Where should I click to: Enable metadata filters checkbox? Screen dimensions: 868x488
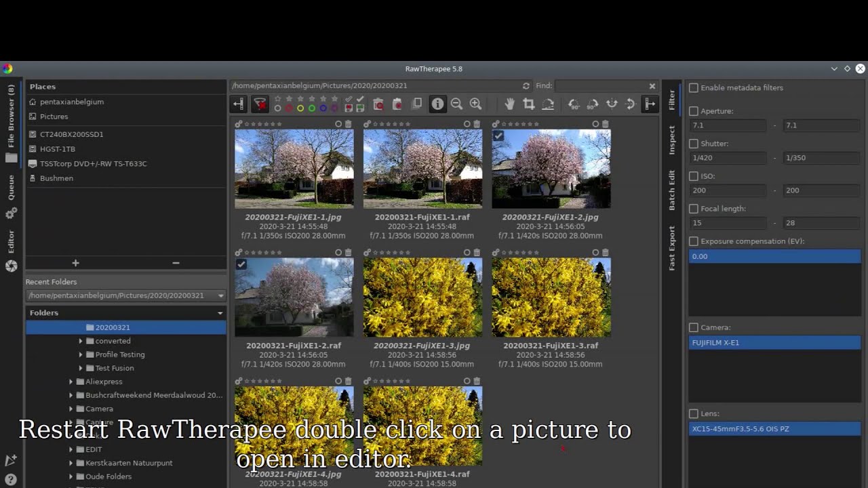click(694, 87)
